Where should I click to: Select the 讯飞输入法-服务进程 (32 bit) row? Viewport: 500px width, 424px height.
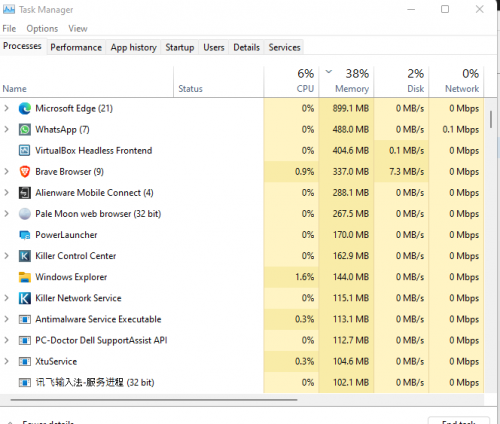click(242, 382)
